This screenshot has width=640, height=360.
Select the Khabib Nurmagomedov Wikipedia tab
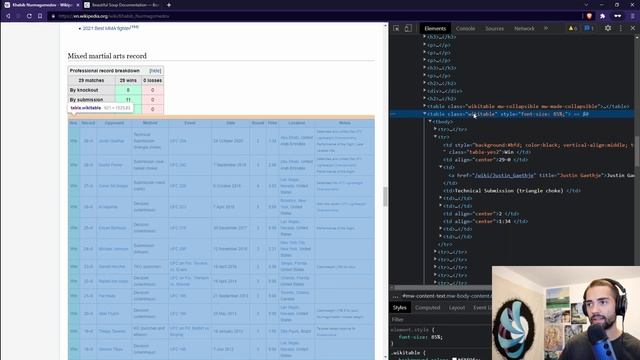(42, 5)
